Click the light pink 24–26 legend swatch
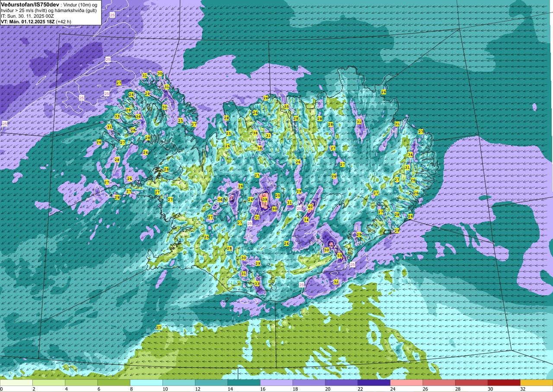The width and height of the screenshot is (553, 392). [x=407, y=383]
